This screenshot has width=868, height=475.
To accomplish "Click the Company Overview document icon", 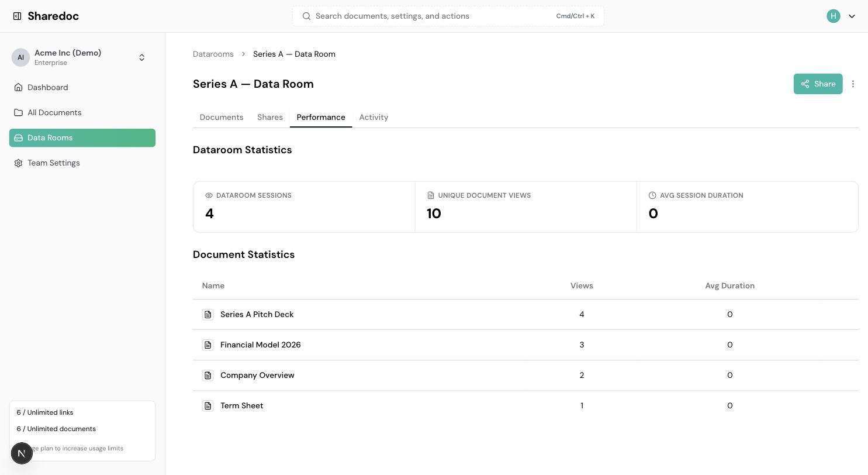I will pos(208,376).
